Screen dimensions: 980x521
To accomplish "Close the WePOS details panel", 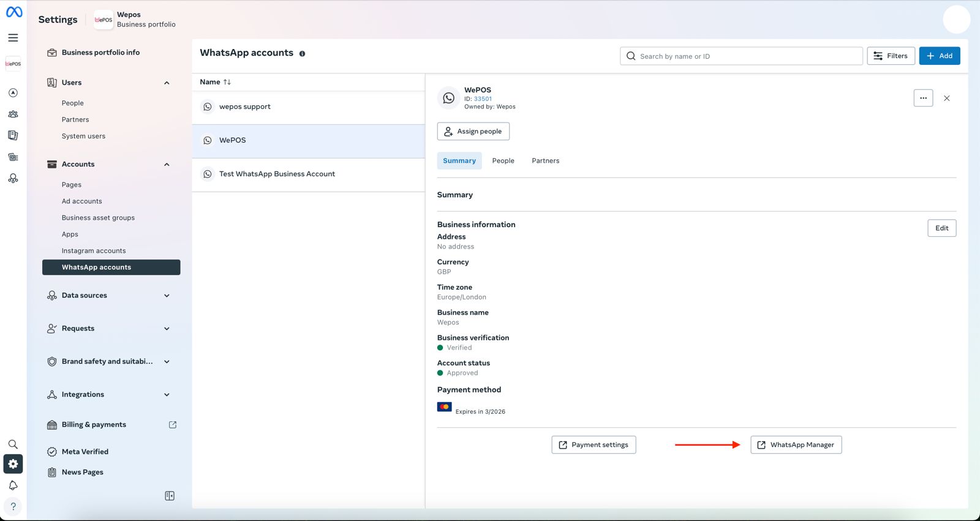I will pyautogui.click(x=947, y=98).
